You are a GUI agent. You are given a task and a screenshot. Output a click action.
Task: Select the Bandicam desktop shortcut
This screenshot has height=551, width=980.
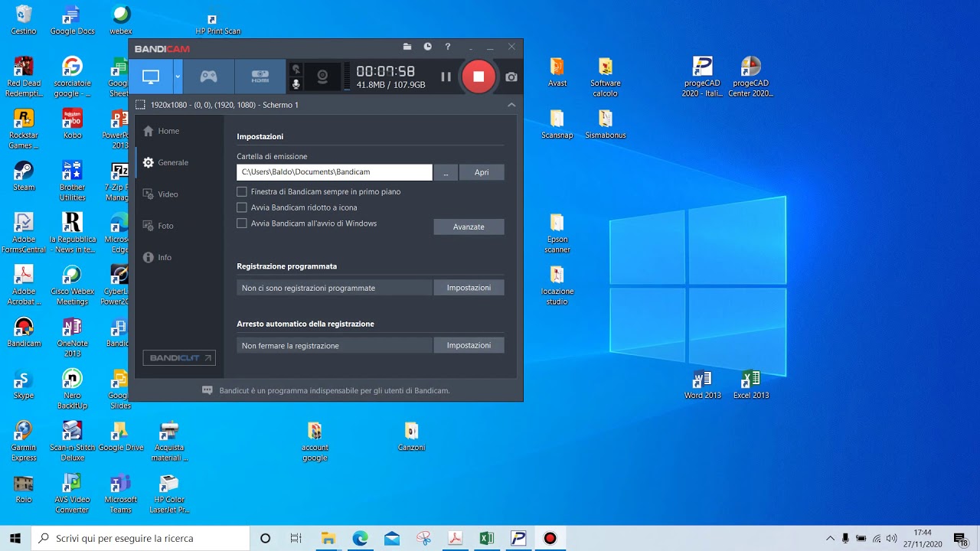(24, 332)
